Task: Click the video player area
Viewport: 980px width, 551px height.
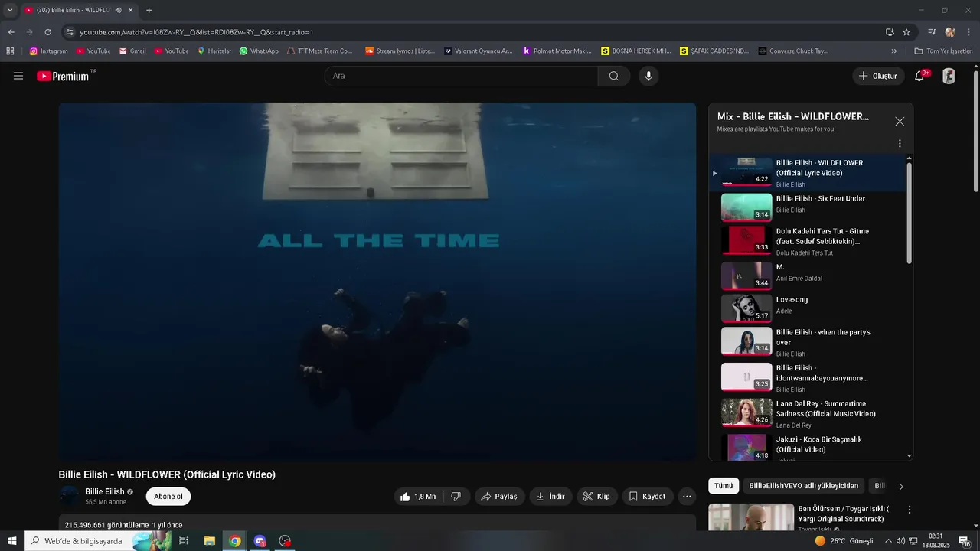Action: [377, 282]
